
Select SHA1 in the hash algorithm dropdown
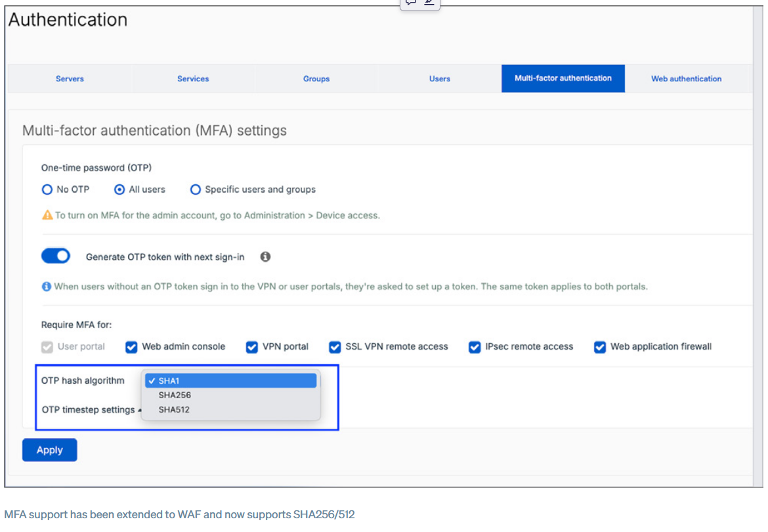tap(230, 381)
